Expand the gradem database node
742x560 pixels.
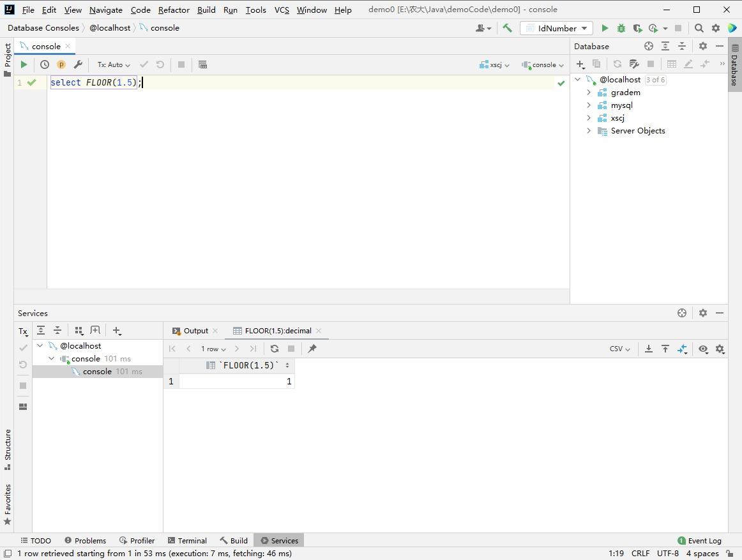coord(589,93)
